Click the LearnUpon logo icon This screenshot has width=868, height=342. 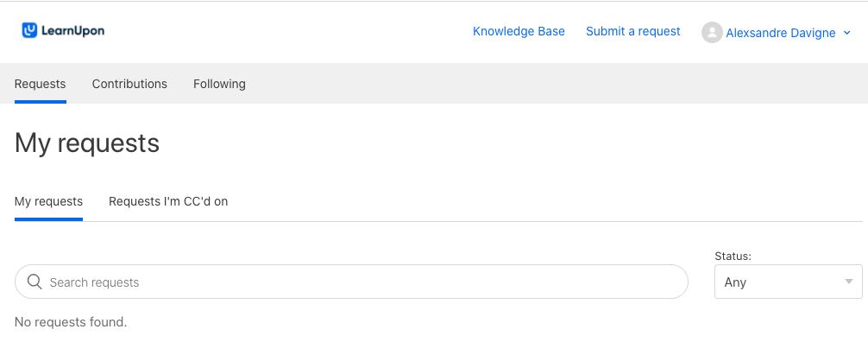[29, 30]
